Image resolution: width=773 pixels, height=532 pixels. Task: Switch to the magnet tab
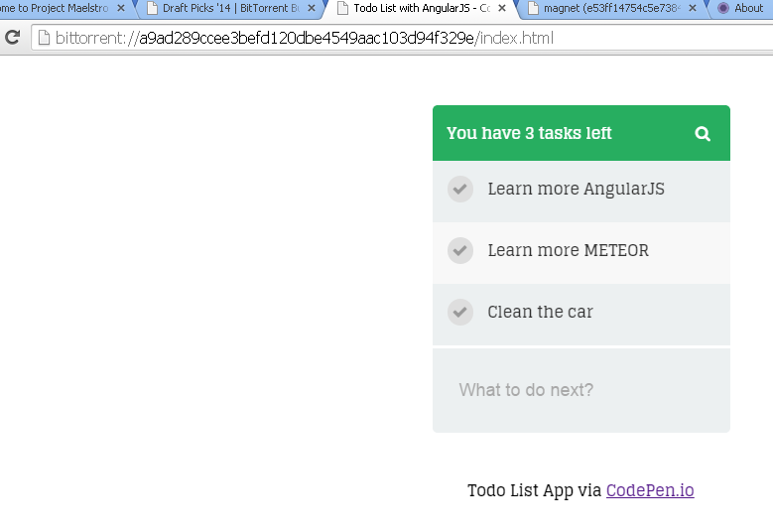coord(607,8)
